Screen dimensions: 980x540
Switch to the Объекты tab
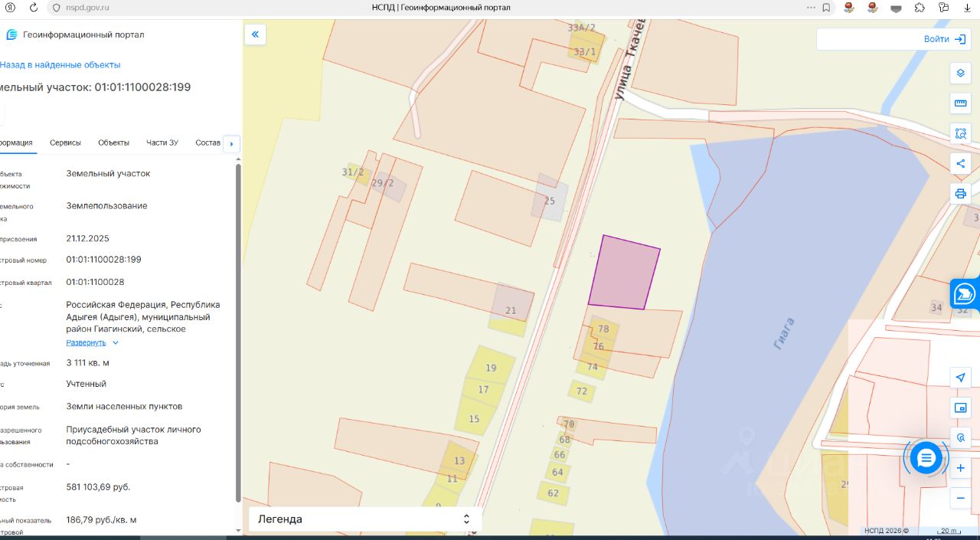coord(113,142)
